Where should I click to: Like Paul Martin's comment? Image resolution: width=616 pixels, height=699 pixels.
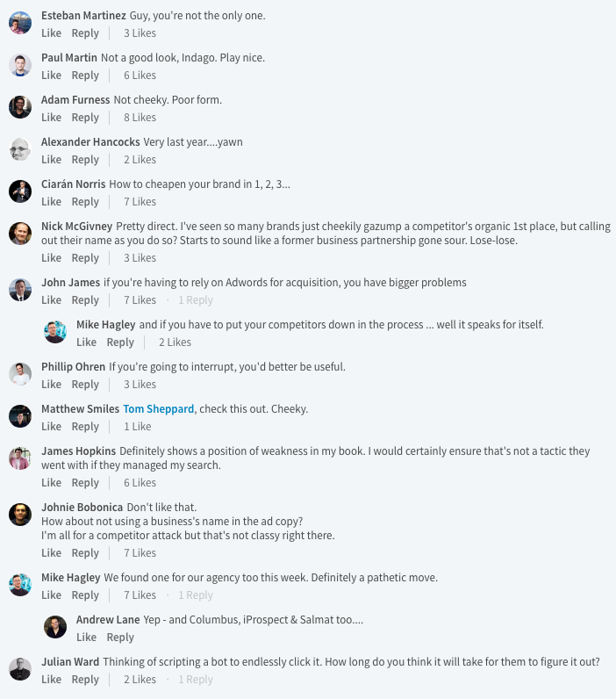click(x=52, y=76)
